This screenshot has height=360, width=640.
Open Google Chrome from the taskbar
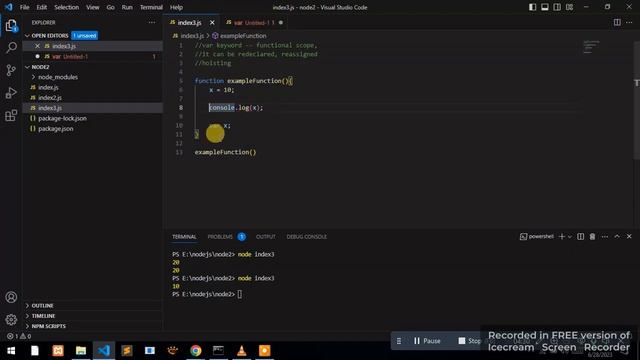[196, 351]
